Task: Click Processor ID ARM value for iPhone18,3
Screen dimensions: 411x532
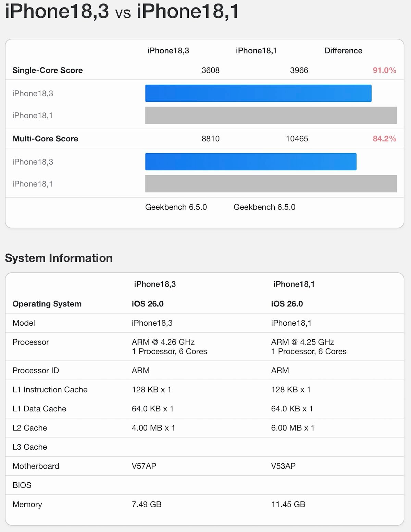Action: point(141,371)
